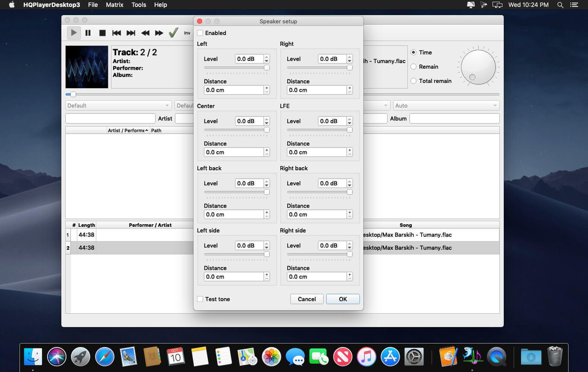Open HQPlayer icon in the dock
This screenshot has width=588, height=372.
tap(472, 357)
